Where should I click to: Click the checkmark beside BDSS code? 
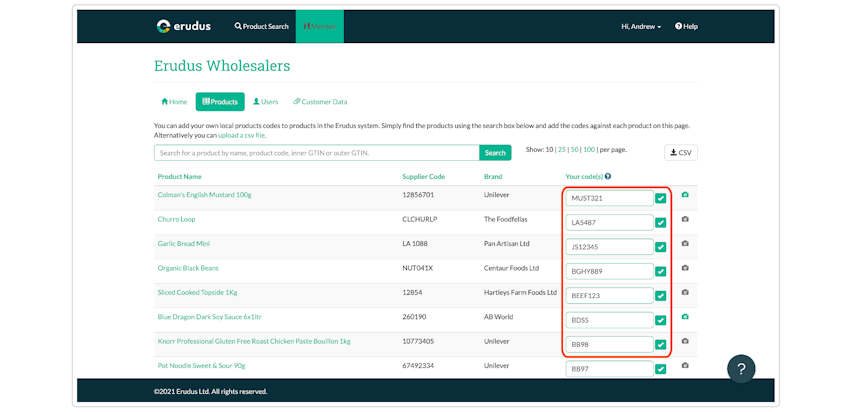[661, 320]
